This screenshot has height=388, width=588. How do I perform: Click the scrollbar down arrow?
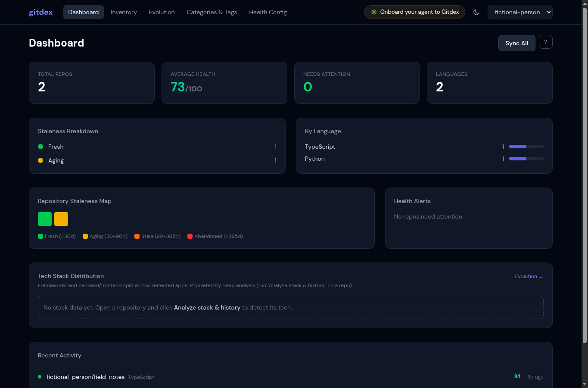coord(585,384)
